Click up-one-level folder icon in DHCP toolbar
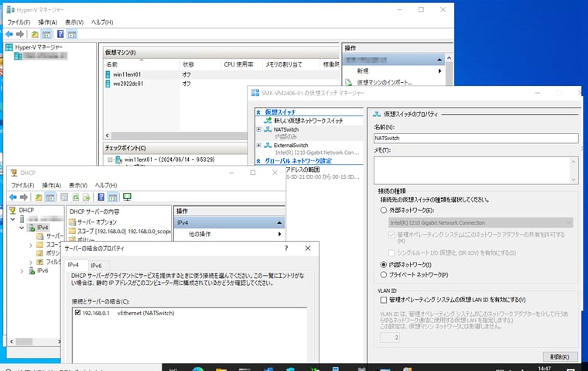 (x=38, y=198)
